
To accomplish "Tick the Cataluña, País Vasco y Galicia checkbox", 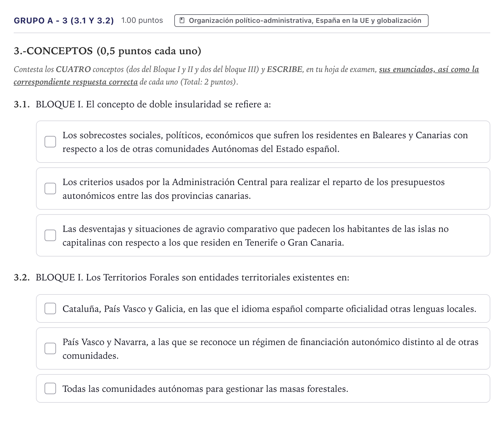I will coord(50,308).
